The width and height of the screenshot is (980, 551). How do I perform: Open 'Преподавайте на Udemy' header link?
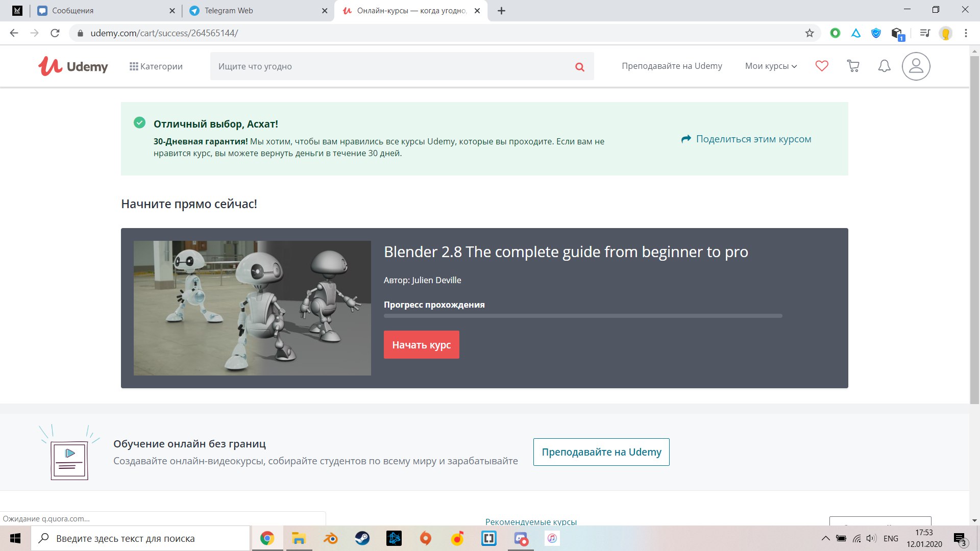pyautogui.click(x=672, y=66)
